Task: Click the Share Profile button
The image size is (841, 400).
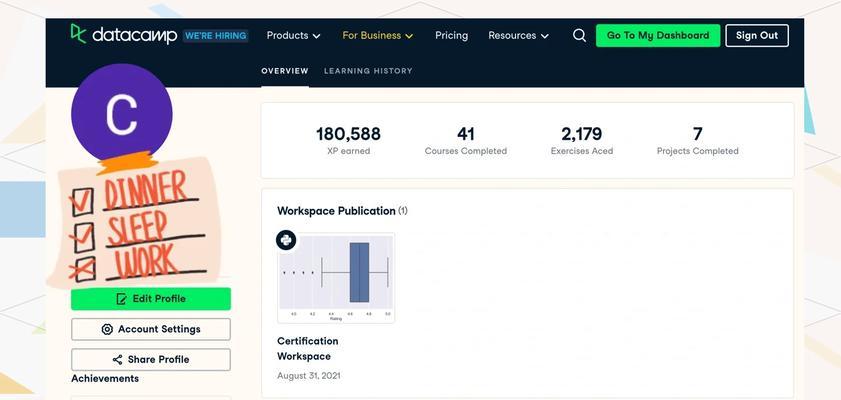Action: (x=151, y=359)
